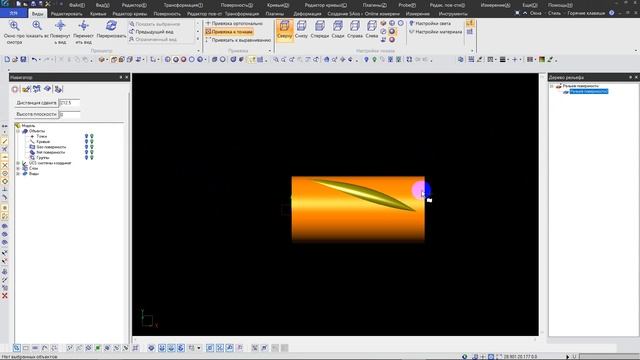Open the Трансформация menu in menu bar
Screen dimensions: 640x360
pos(183,5)
